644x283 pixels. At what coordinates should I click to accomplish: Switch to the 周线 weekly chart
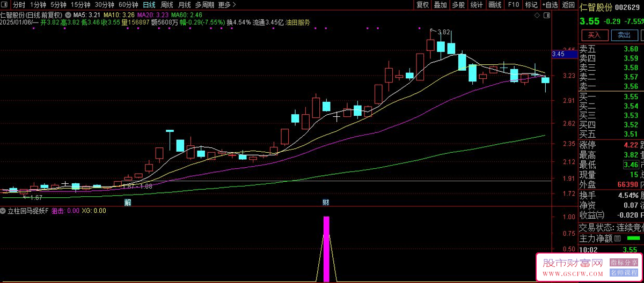pos(167,5)
